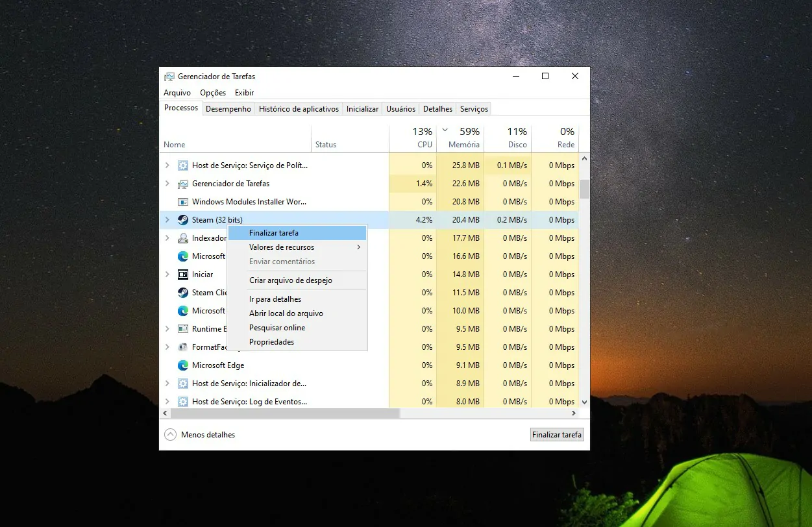Screen dimensions: 812x527
Task: Switch to the Serviços tab
Action: [x=474, y=109]
